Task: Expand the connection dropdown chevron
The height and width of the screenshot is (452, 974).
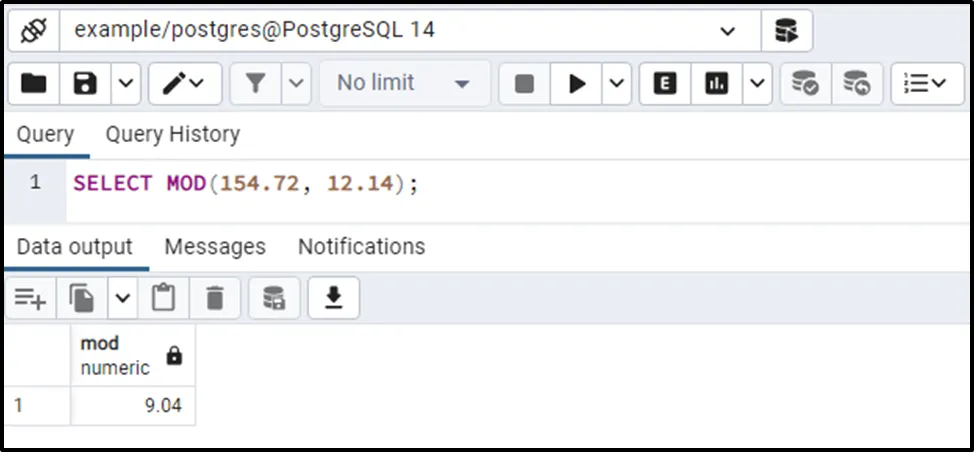Action: coord(727,30)
